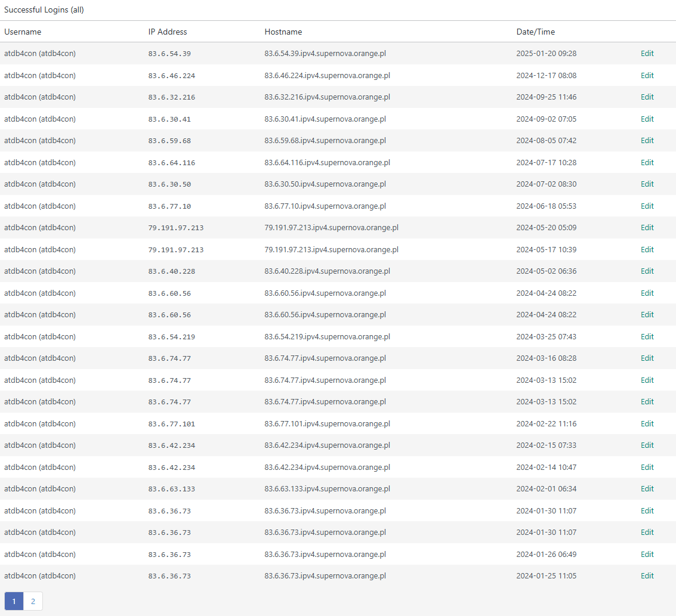Open Edit on the 2024-03-25 07:43 row

coord(647,337)
